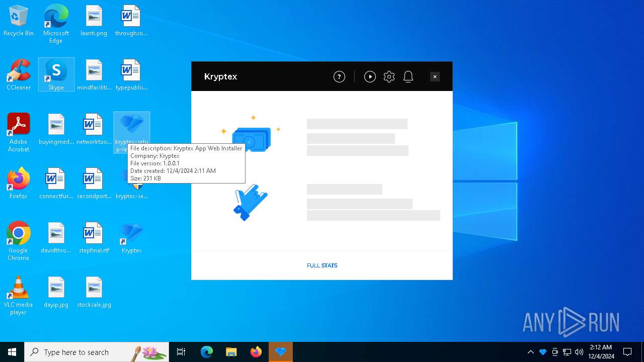Select the secondport... Word document
Screen dimensions: 644x362
tap(94, 184)
